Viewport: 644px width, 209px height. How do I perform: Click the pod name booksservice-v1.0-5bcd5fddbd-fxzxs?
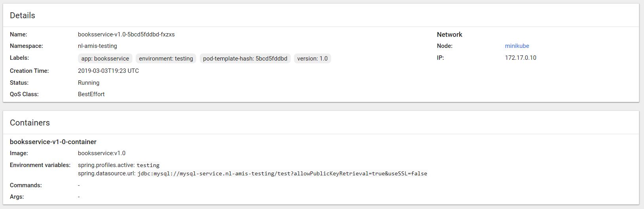[126, 34]
